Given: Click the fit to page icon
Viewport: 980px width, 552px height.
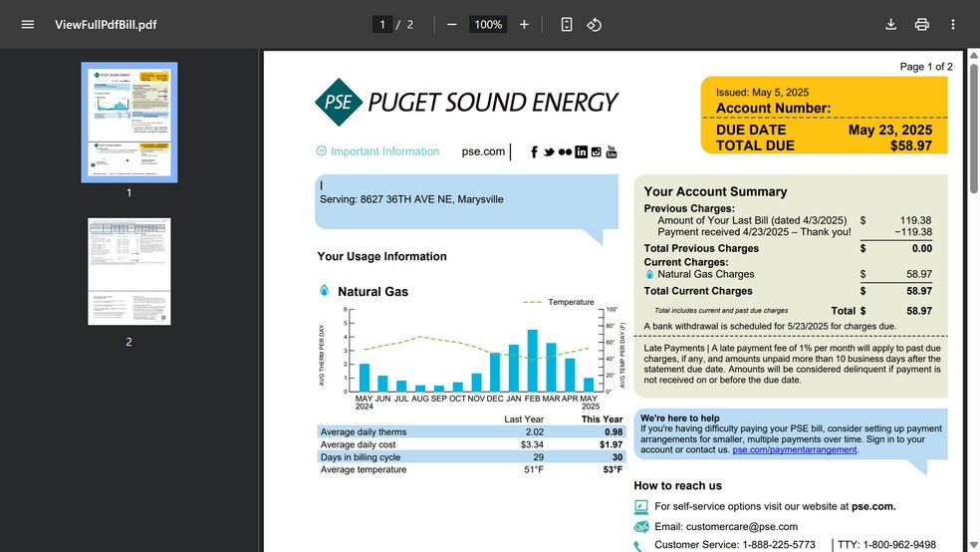Looking at the screenshot, I should coord(567,24).
